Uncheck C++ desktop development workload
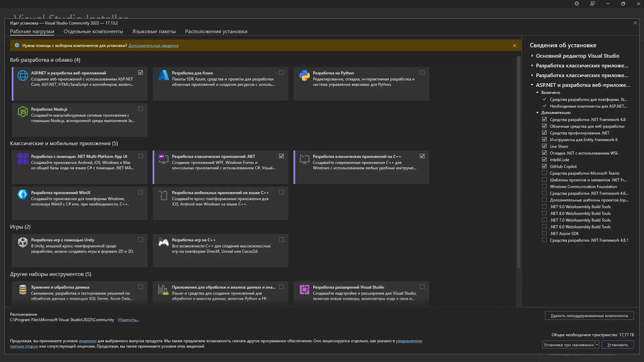 click(422, 156)
